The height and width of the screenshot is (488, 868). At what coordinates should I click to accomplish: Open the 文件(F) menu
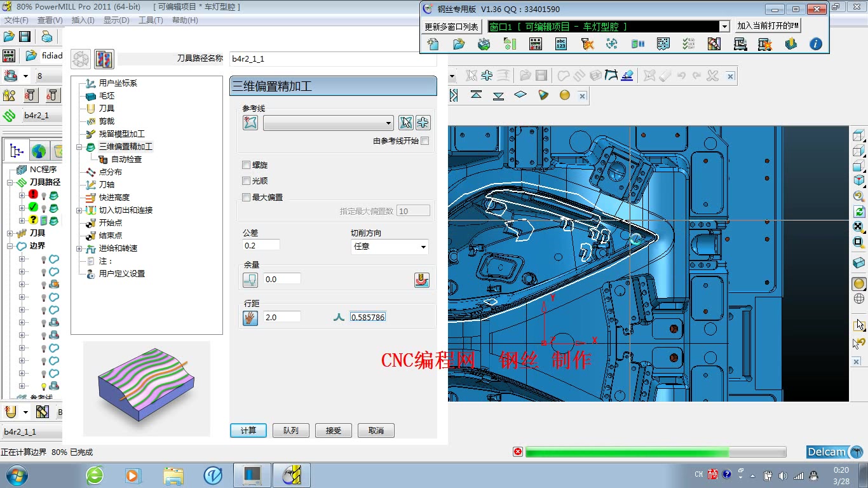(16, 20)
